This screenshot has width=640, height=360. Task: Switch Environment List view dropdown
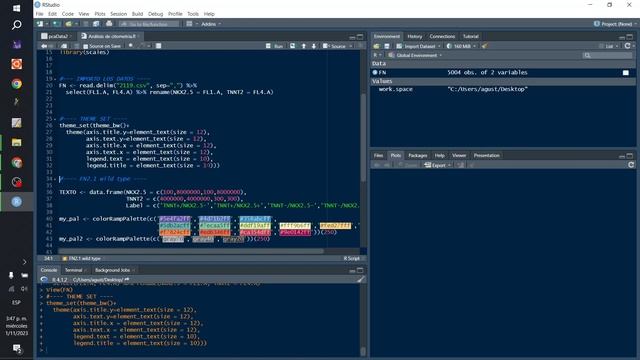609,46
